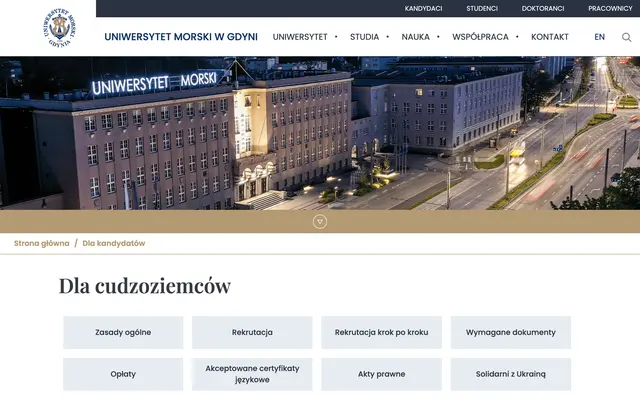Open the STUDIA menu
640x400 pixels.
coord(364,37)
